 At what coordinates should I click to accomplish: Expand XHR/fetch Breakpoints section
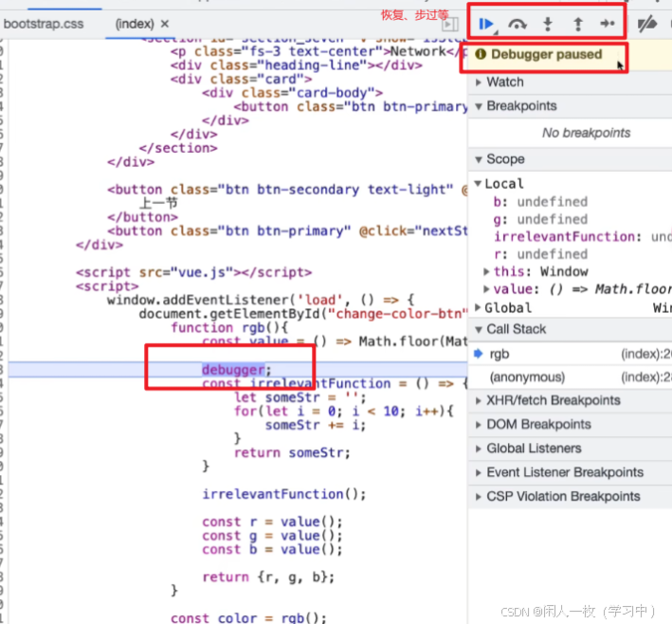479,401
